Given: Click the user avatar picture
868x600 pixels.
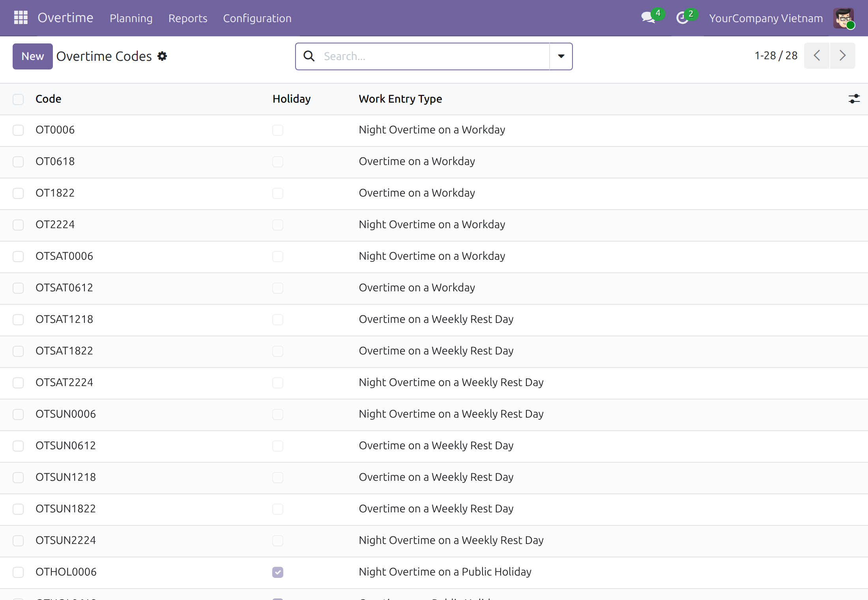Looking at the screenshot, I should (844, 18).
